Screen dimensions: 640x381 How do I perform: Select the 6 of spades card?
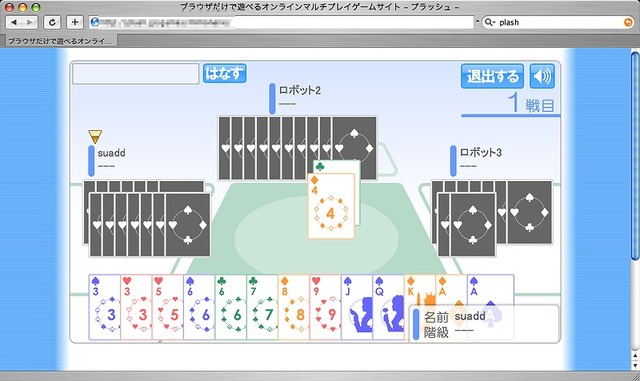[x=199, y=307]
